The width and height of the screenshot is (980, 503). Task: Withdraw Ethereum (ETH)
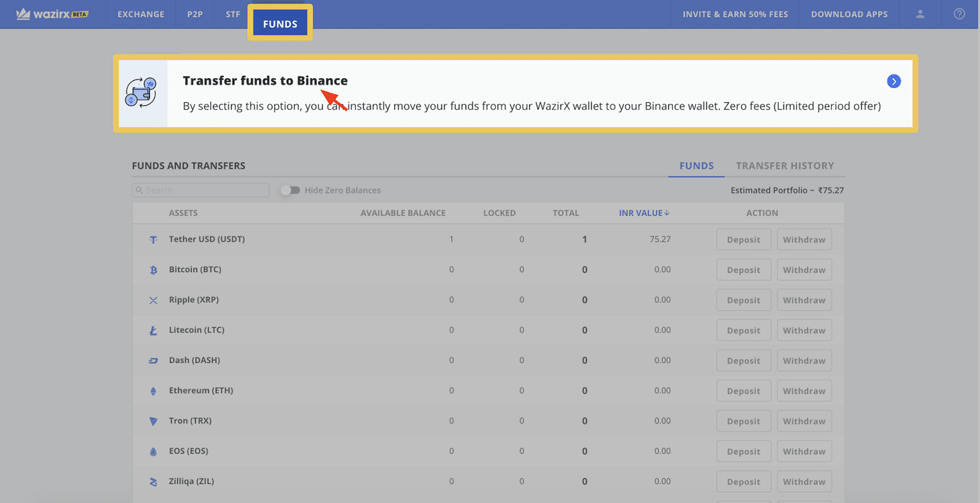804,391
